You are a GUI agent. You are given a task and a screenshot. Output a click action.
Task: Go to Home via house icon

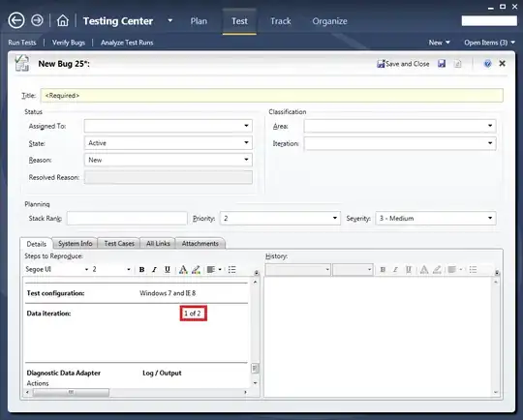click(62, 20)
